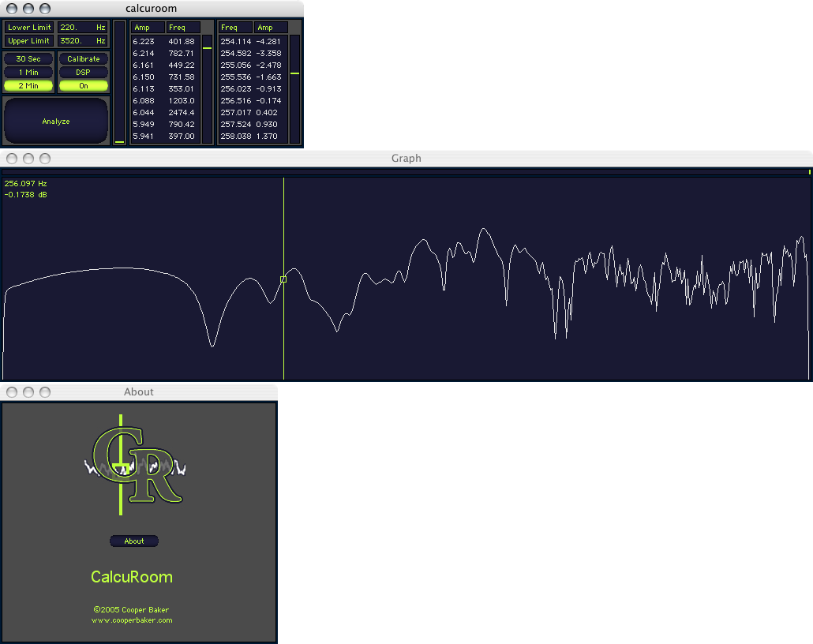Image resolution: width=813 pixels, height=644 pixels.
Task: Click the About button in About window
Action: pos(134,541)
